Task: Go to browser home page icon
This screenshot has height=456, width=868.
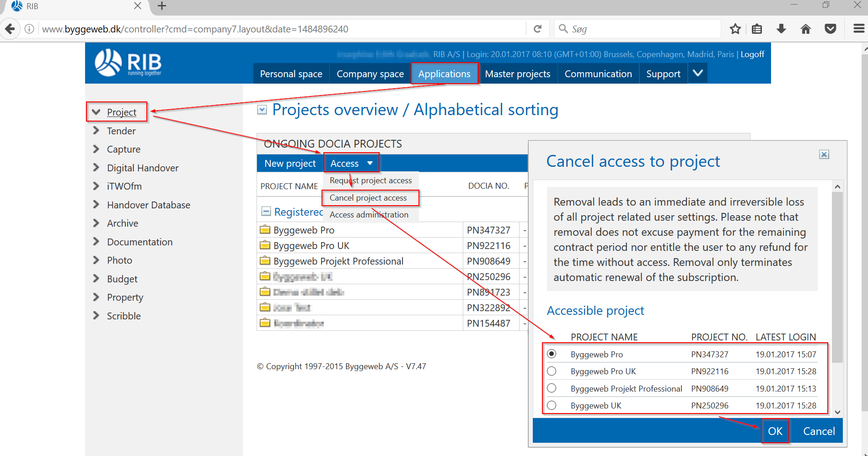Action: (805, 29)
